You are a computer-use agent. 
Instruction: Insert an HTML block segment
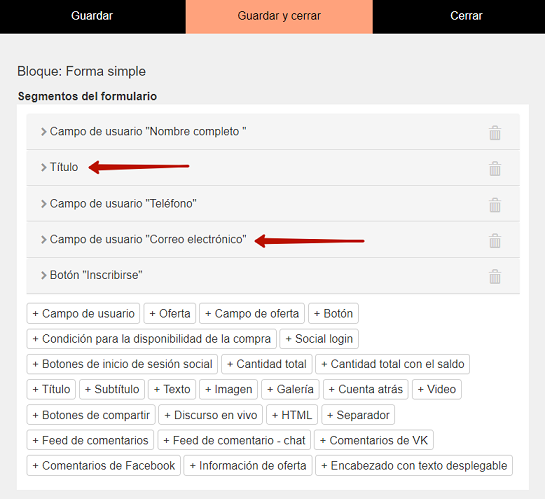coord(292,415)
